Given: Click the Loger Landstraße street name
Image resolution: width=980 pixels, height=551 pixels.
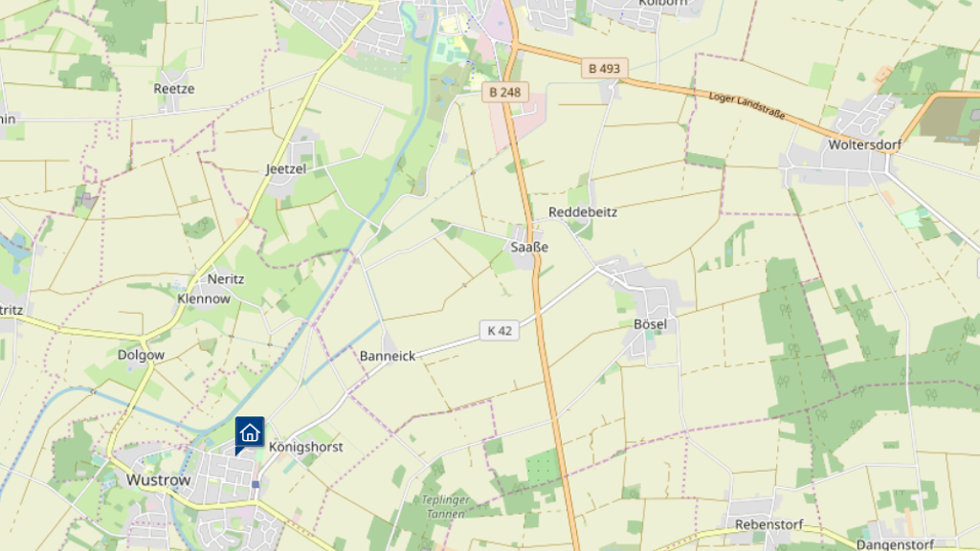Looking at the screenshot, I should 746,105.
